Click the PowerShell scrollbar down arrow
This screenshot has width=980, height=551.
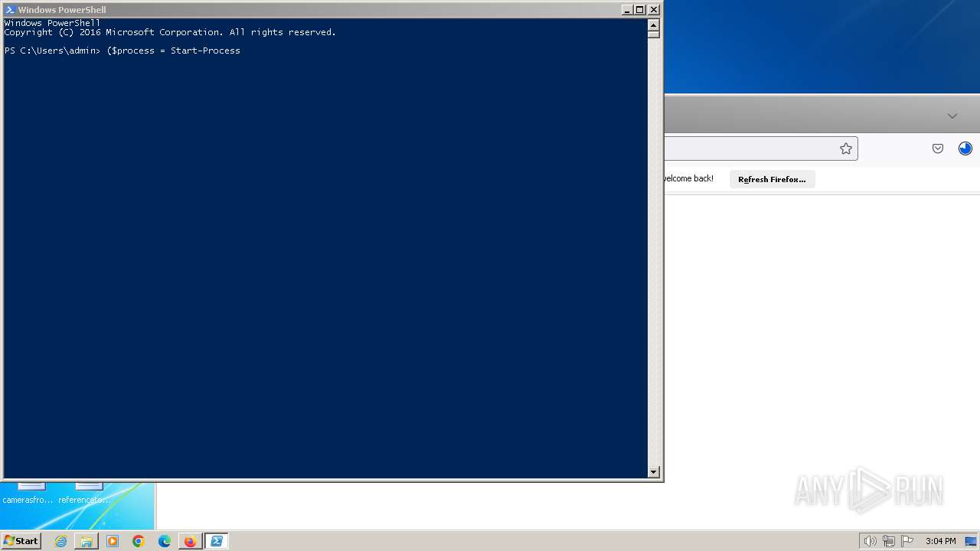[x=654, y=472]
